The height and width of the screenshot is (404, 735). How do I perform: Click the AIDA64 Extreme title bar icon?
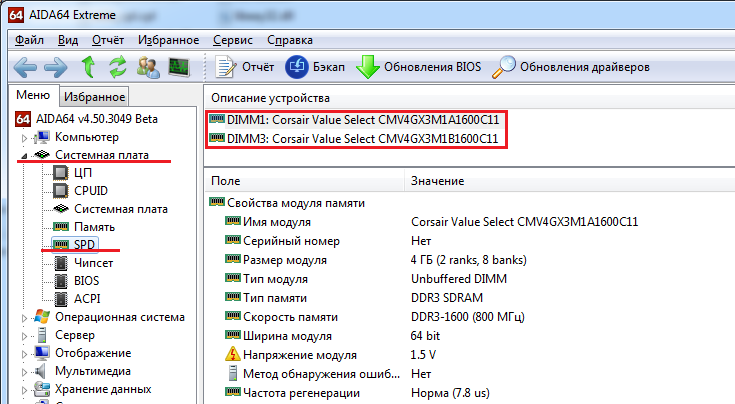coord(16,15)
